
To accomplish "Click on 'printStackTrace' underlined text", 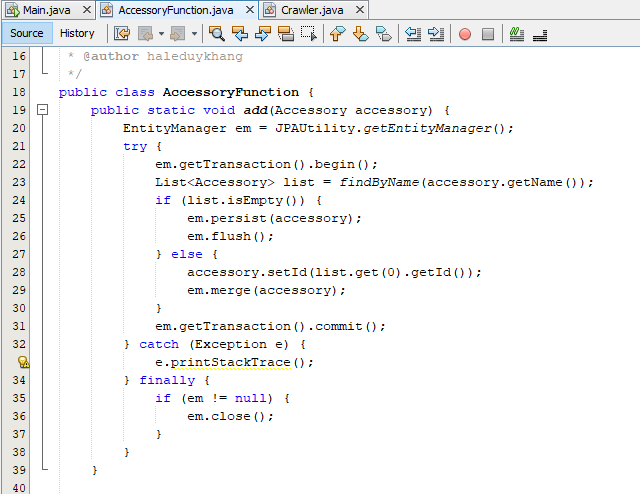I will tap(230, 363).
